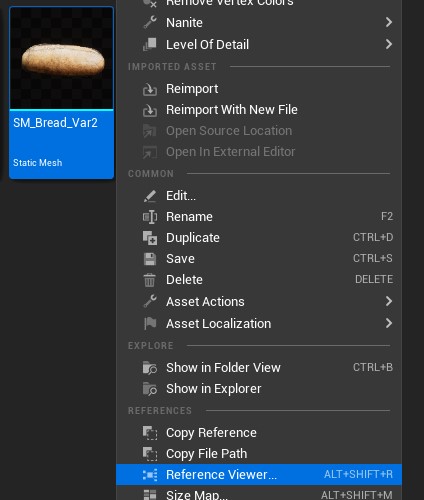Click the Duplicate icon

click(150, 238)
